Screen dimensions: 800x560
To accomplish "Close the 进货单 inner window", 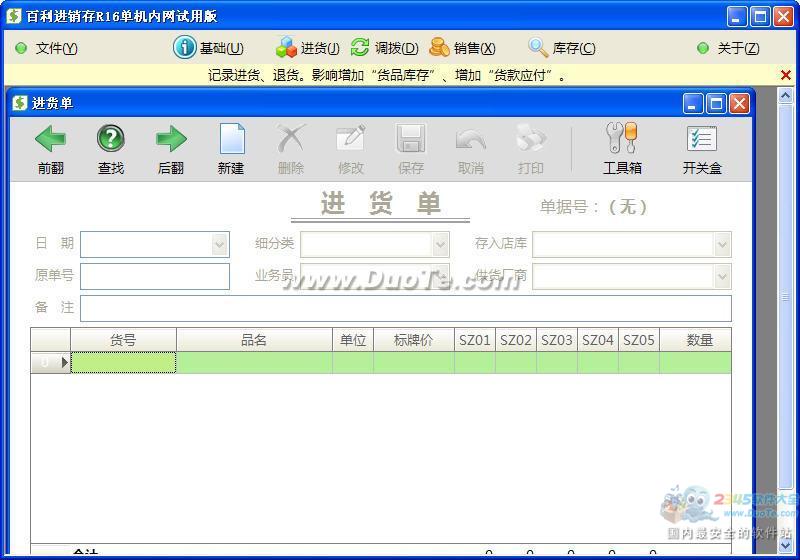I will pos(739,104).
